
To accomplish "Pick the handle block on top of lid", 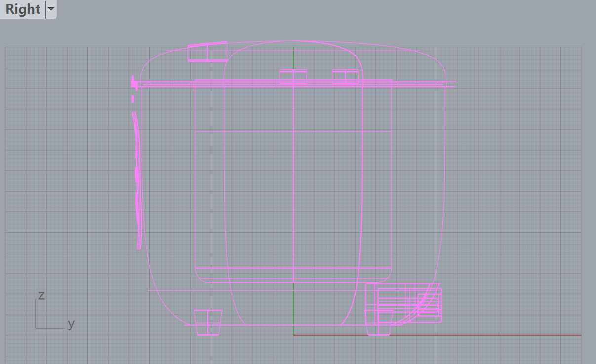I will point(207,52).
